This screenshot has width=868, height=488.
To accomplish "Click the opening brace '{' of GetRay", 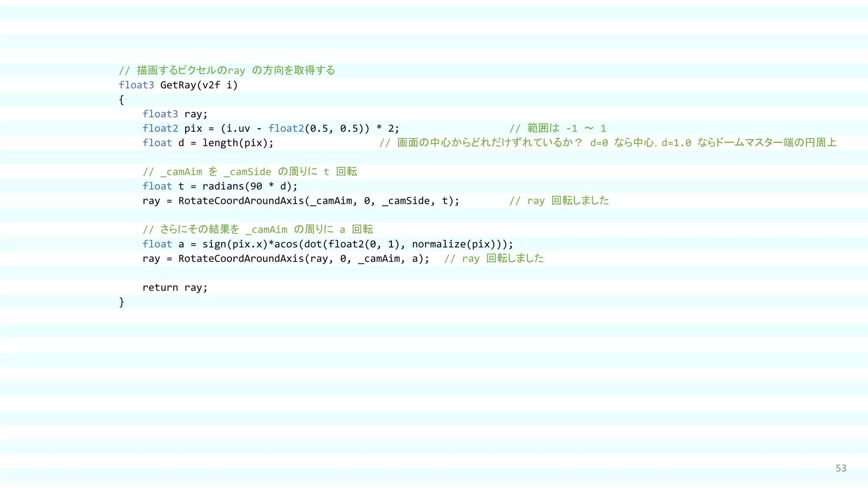I will click(121, 100).
